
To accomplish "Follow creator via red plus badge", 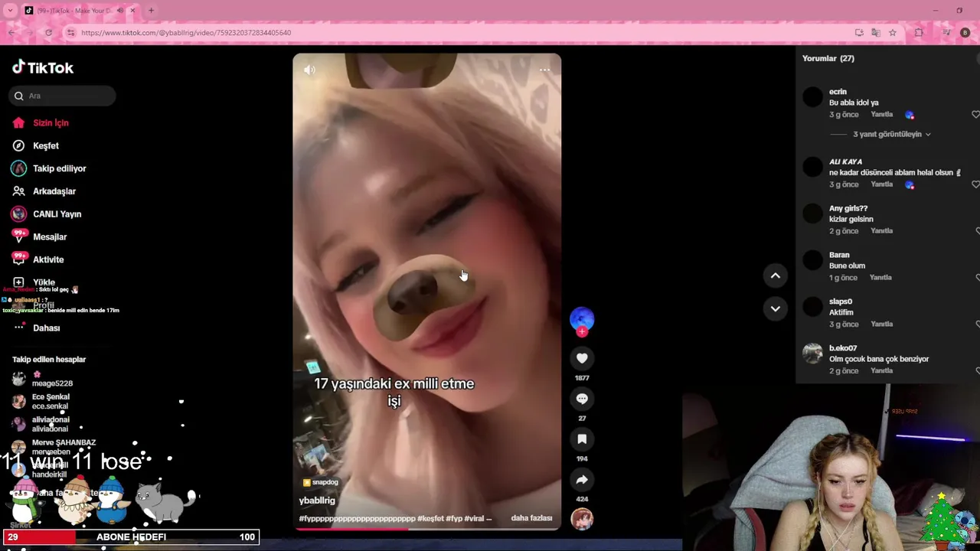I will pos(582,331).
